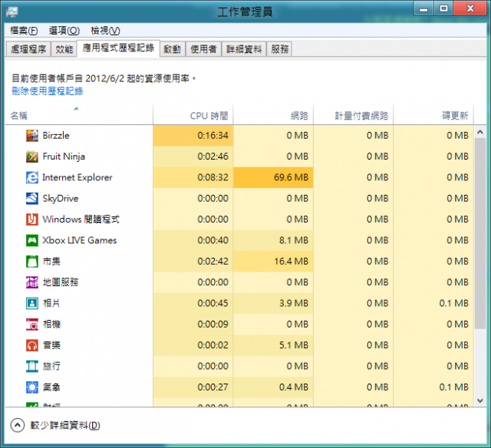Image resolution: width=491 pixels, height=448 pixels.
Task: Click the 0:00:09 CPU time cell
Action: pyautogui.click(x=193, y=324)
